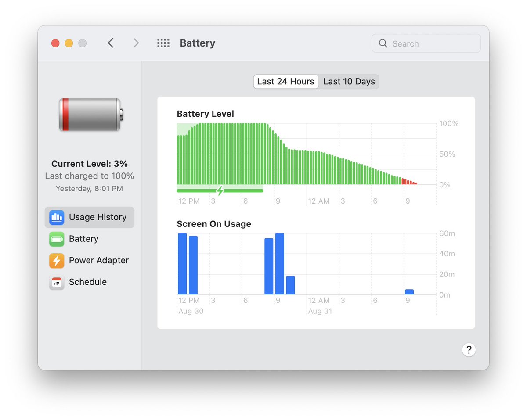Click the magnifying glass search icon

point(383,43)
